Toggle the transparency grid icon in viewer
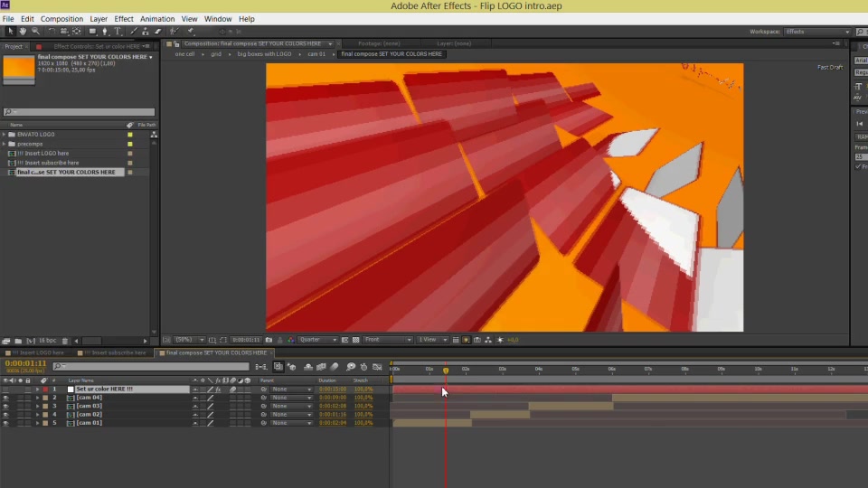Image resolution: width=868 pixels, height=488 pixels. point(356,340)
